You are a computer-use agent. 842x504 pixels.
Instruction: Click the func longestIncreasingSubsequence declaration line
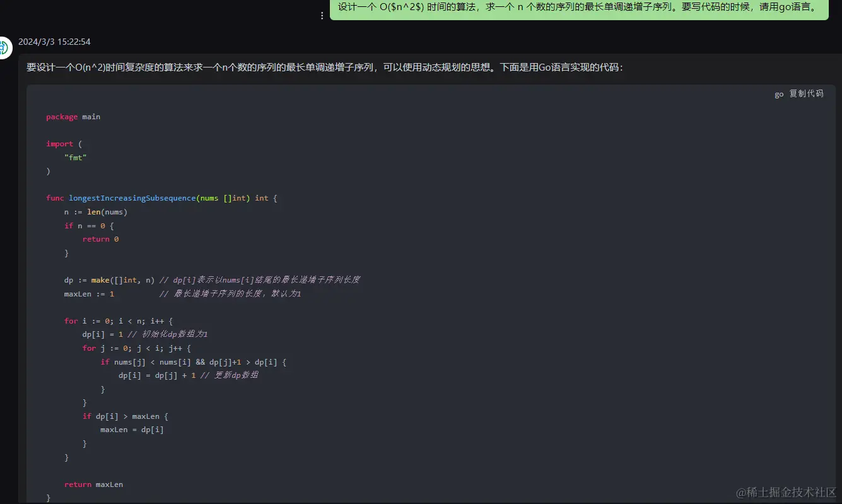pos(161,198)
